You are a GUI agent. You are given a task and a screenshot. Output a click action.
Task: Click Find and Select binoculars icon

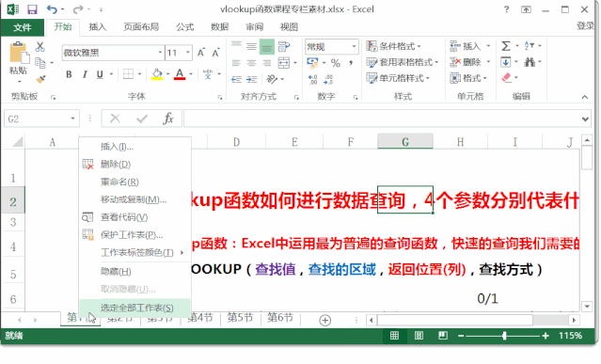coord(530,62)
